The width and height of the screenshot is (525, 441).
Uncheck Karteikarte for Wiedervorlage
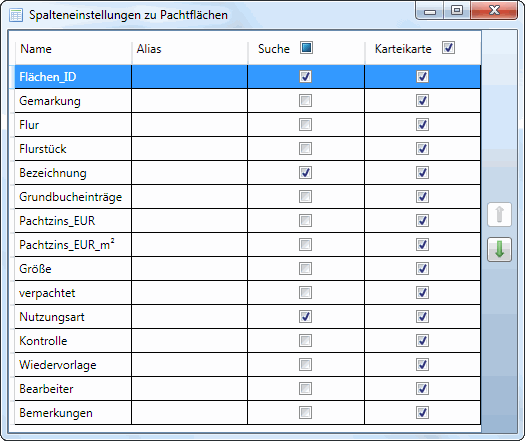click(x=422, y=364)
